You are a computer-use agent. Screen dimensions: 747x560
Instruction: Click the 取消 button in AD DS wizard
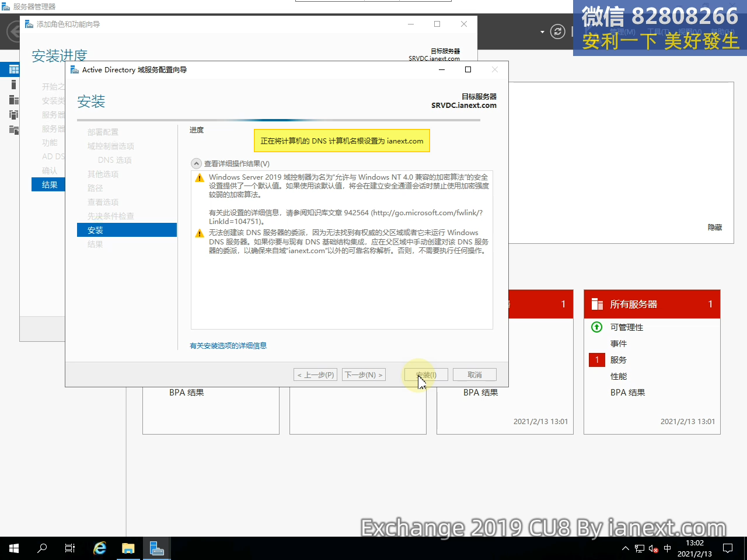click(x=475, y=375)
